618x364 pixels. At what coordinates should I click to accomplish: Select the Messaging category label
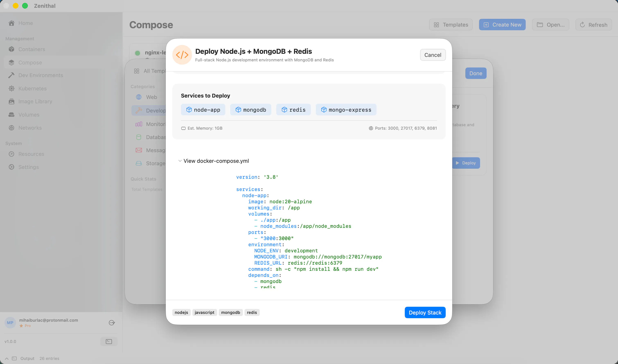pos(156,150)
